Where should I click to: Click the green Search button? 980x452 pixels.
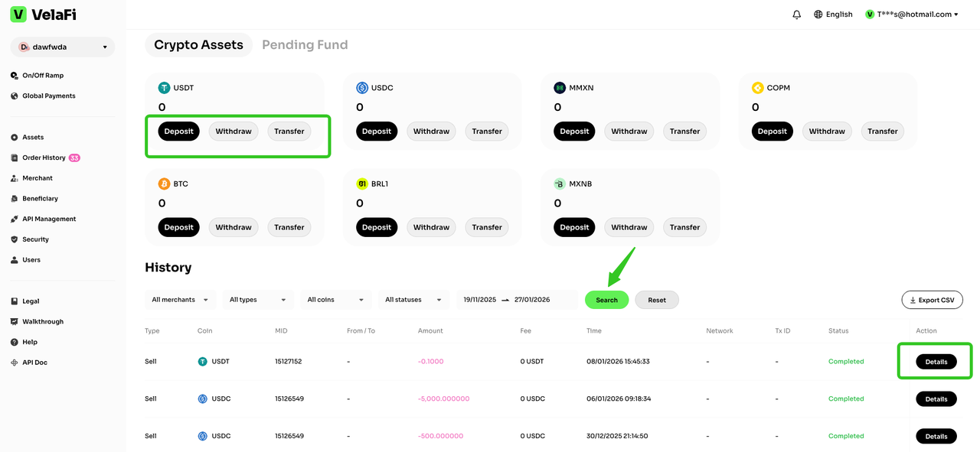[x=606, y=300]
